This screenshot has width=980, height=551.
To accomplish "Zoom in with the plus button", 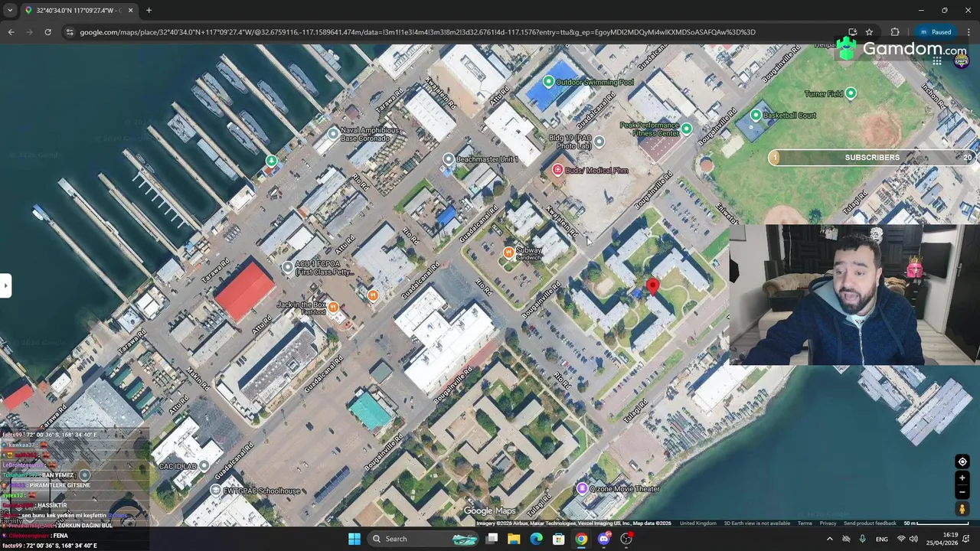I will click(962, 478).
